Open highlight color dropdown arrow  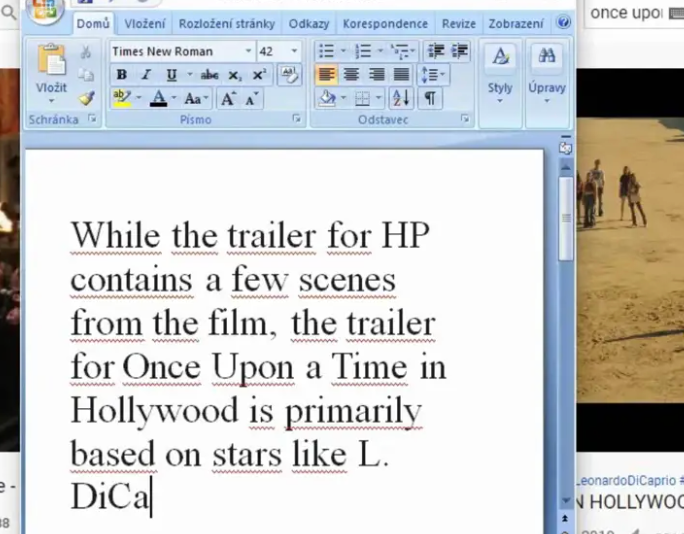(139, 98)
